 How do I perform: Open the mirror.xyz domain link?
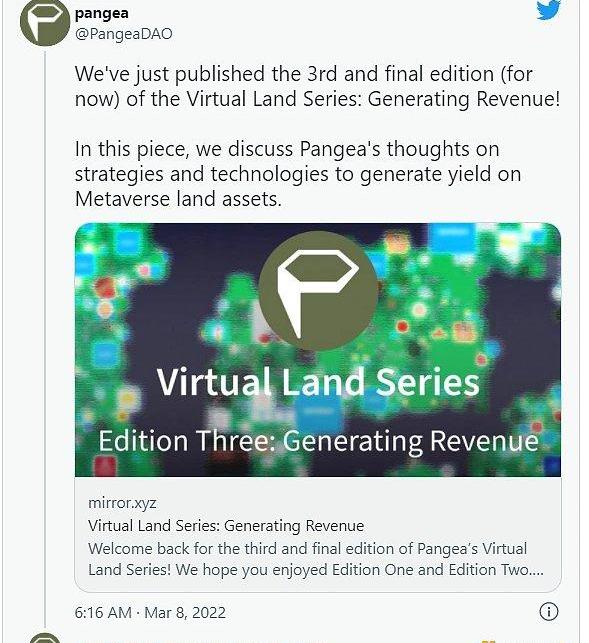point(122,503)
